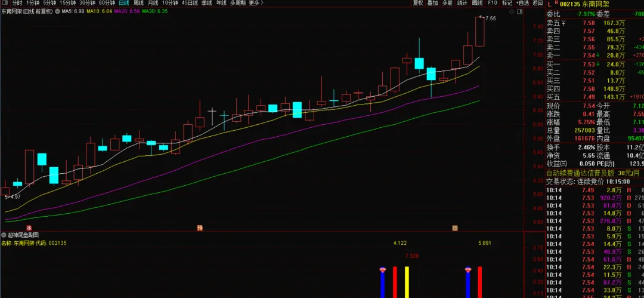
Task: Open the 统计 statistics tool
Action: point(462,3)
